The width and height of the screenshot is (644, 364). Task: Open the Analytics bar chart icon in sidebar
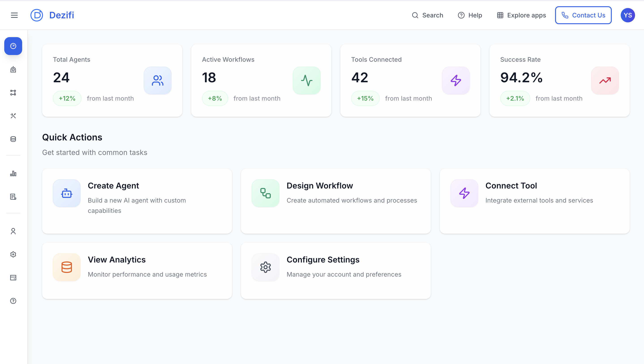click(13, 174)
